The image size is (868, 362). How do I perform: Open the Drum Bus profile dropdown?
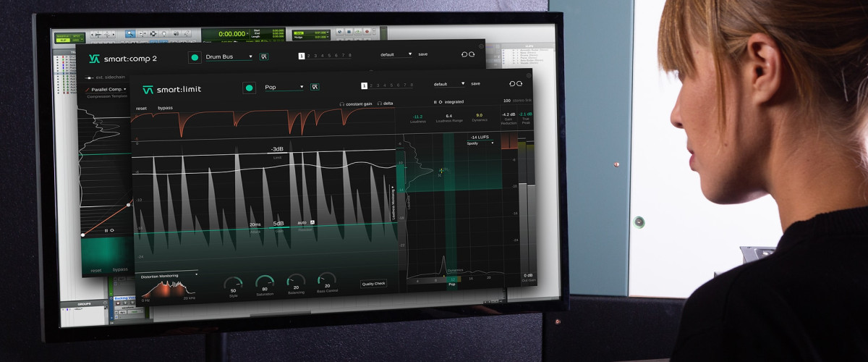pos(229,56)
